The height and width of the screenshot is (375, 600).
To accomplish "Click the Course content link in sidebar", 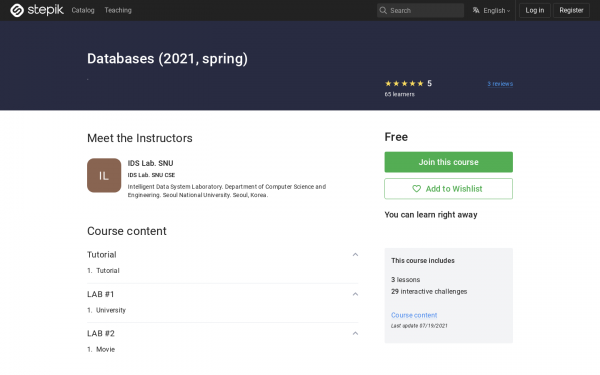I will 414,315.
